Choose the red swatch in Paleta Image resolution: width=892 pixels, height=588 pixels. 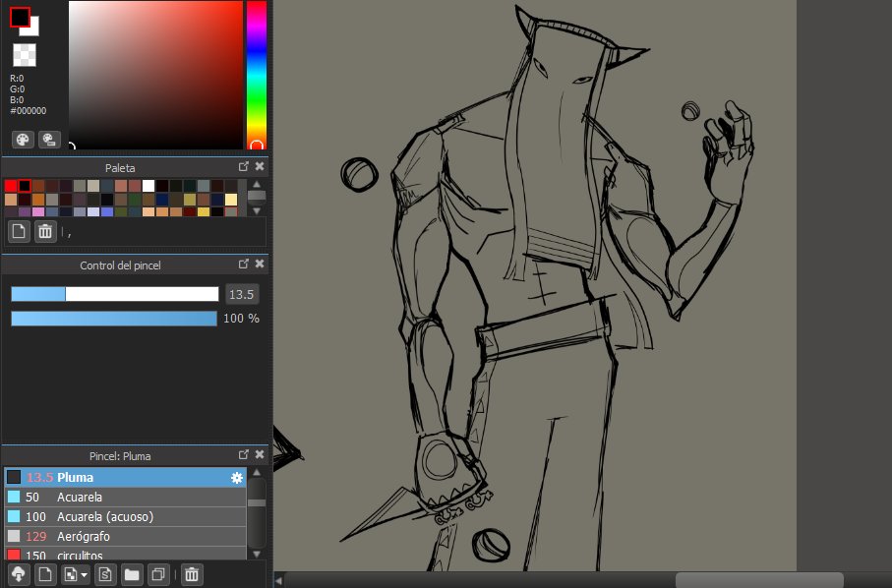10,186
